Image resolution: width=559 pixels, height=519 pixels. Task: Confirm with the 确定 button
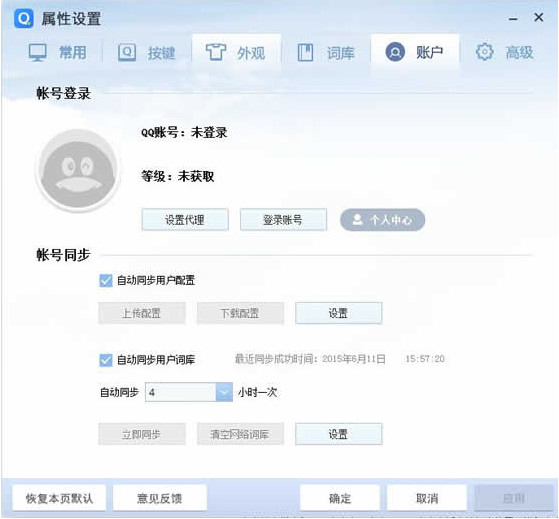coord(340,498)
